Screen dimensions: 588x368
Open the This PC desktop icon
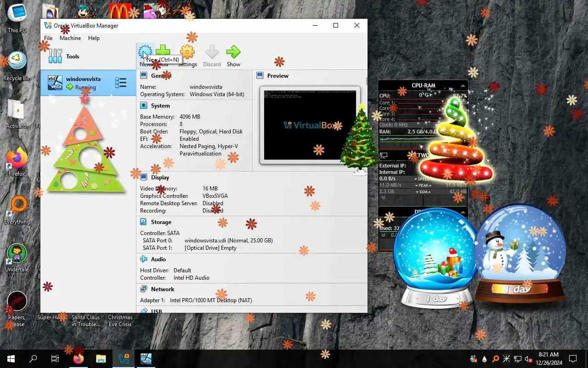point(17,19)
